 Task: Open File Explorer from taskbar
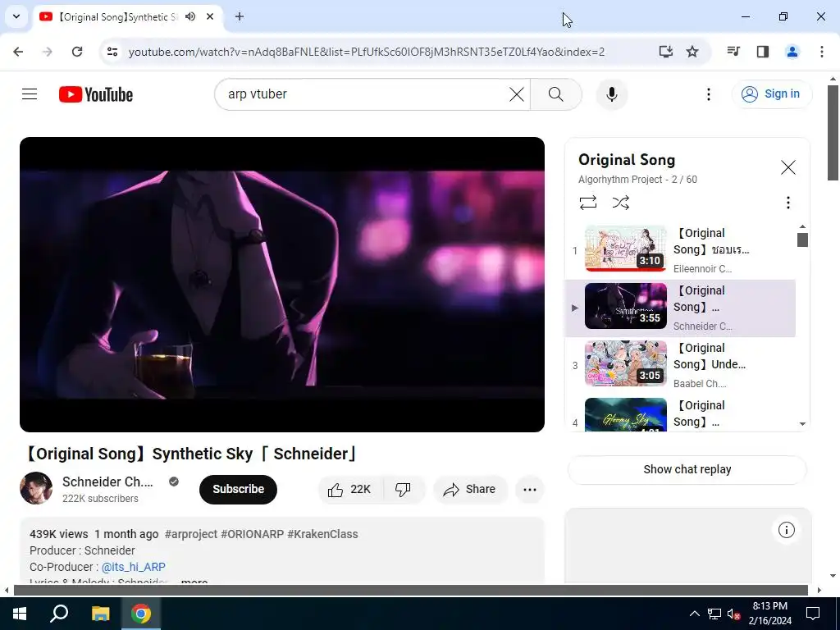pos(100,614)
